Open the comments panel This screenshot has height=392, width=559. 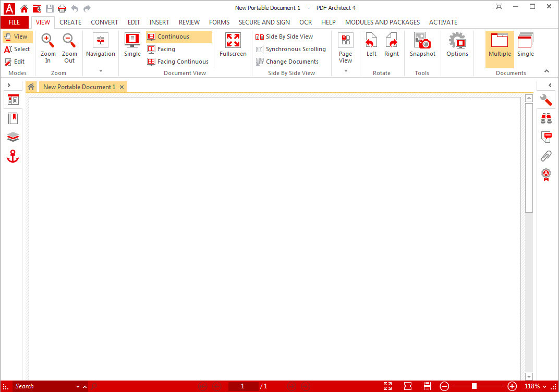coord(546,137)
